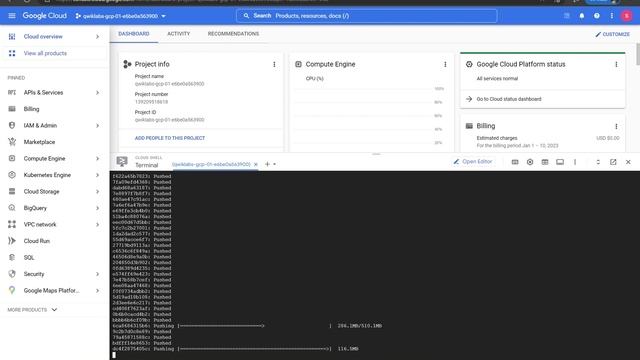This screenshot has width=640, height=360.
Task: Switch to the Recommendations tab
Action: 233,34
